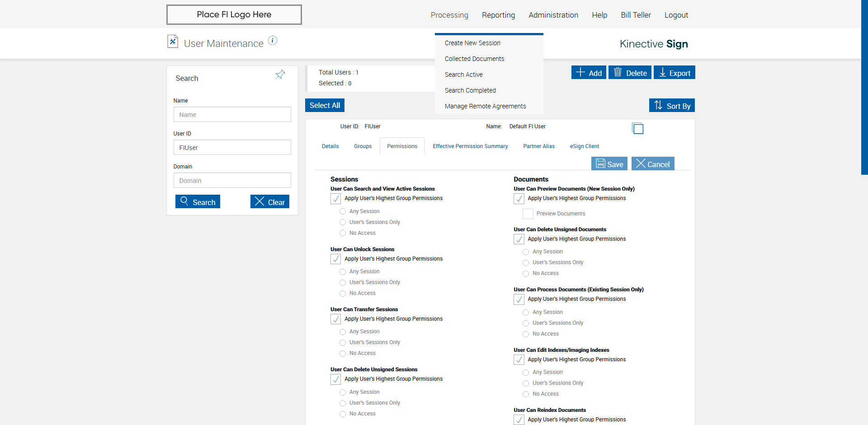
Task: Click the Logout link
Action: [676, 15]
